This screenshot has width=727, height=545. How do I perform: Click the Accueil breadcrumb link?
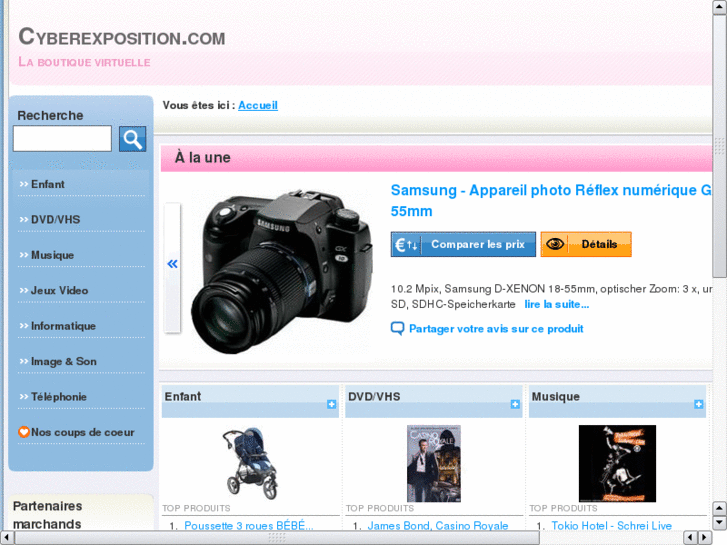click(x=258, y=105)
